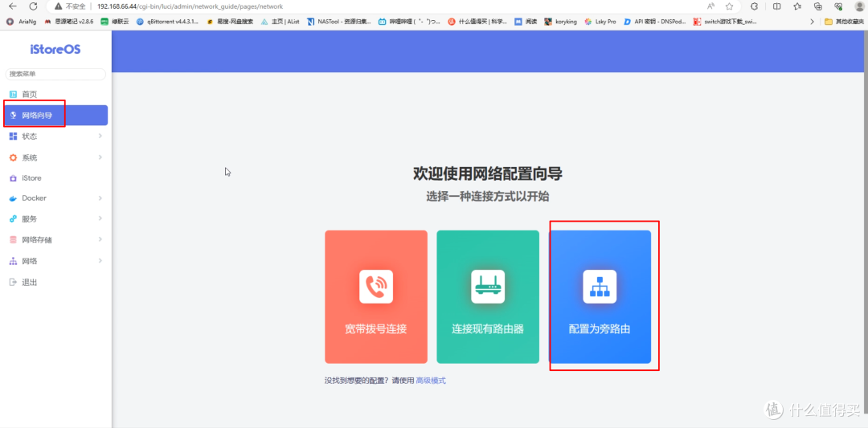Click the Docker whale icon
This screenshot has height=428, width=868.
click(x=14, y=198)
